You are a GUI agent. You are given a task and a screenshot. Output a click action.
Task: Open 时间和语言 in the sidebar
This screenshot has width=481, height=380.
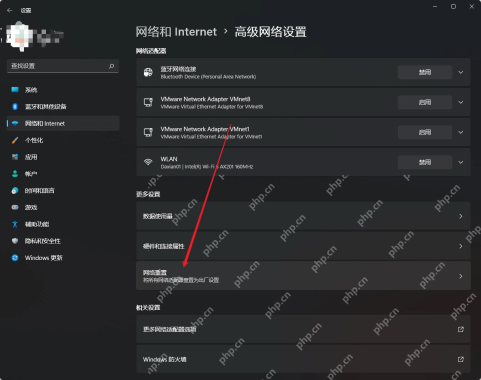click(x=63, y=190)
